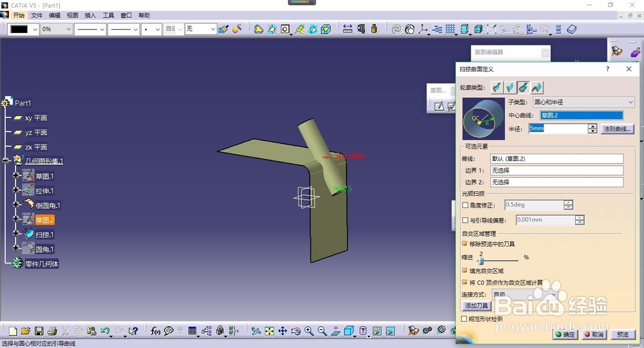Image resolution: width=644 pixels, height=348 pixels.
Task: Select the Line profile type icon
Action: pyautogui.click(x=510, y=87)
